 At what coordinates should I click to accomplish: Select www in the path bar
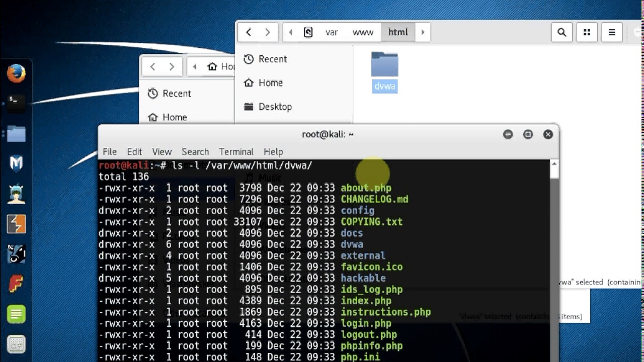[363, 32]
